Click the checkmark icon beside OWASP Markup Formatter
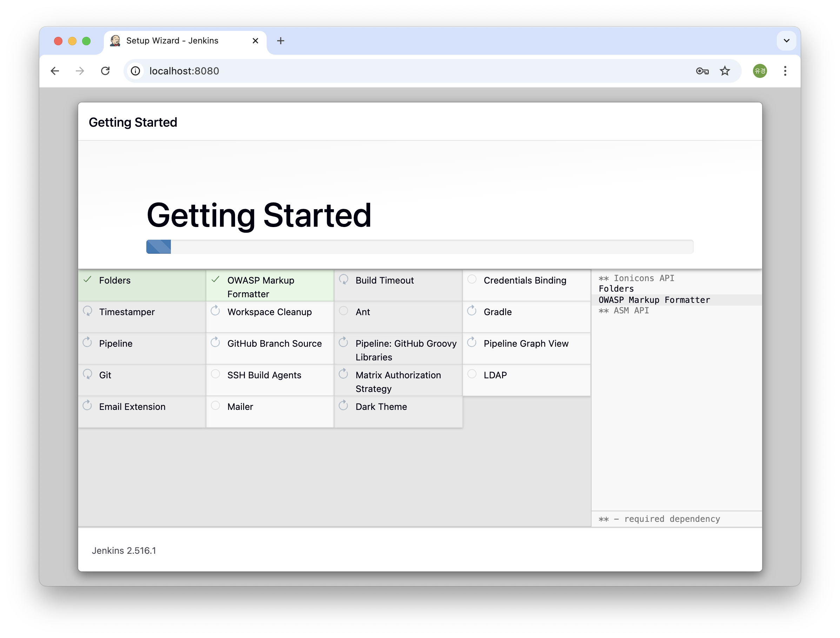 tap(215, 279)
